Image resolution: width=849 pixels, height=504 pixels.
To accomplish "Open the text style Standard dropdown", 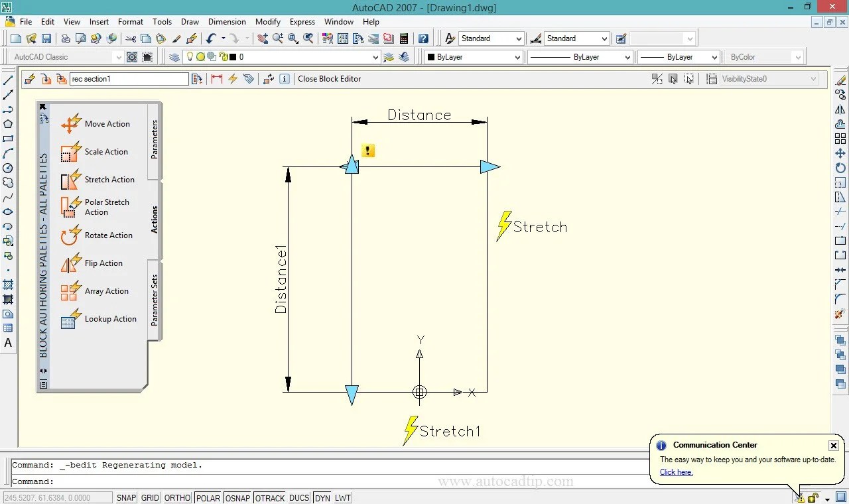I will 491,38.
